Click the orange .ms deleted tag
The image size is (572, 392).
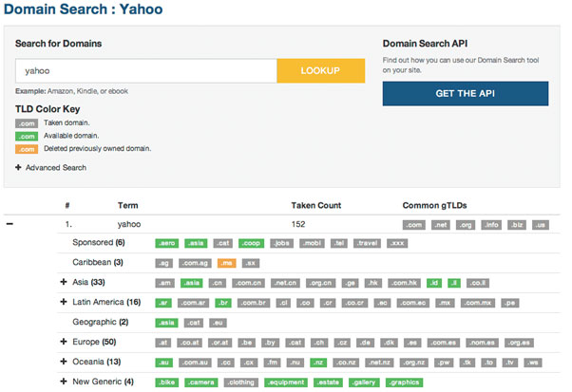point(226,264)
